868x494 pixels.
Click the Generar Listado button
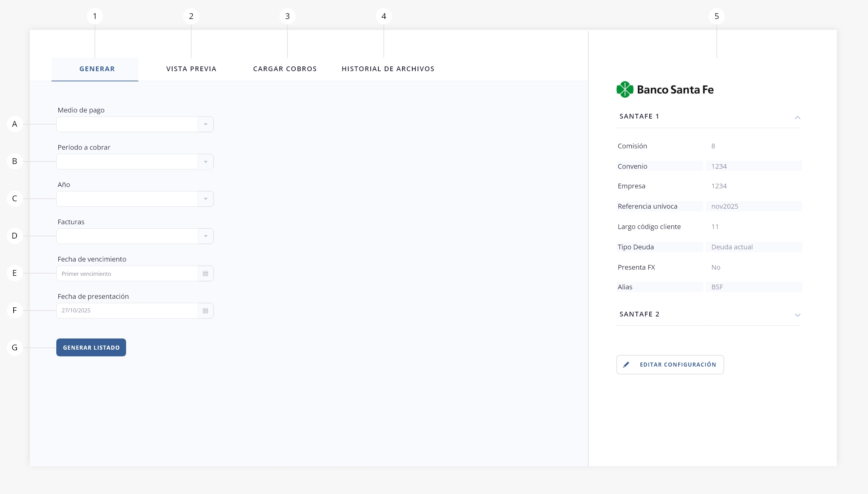click(x=91, y=347)
